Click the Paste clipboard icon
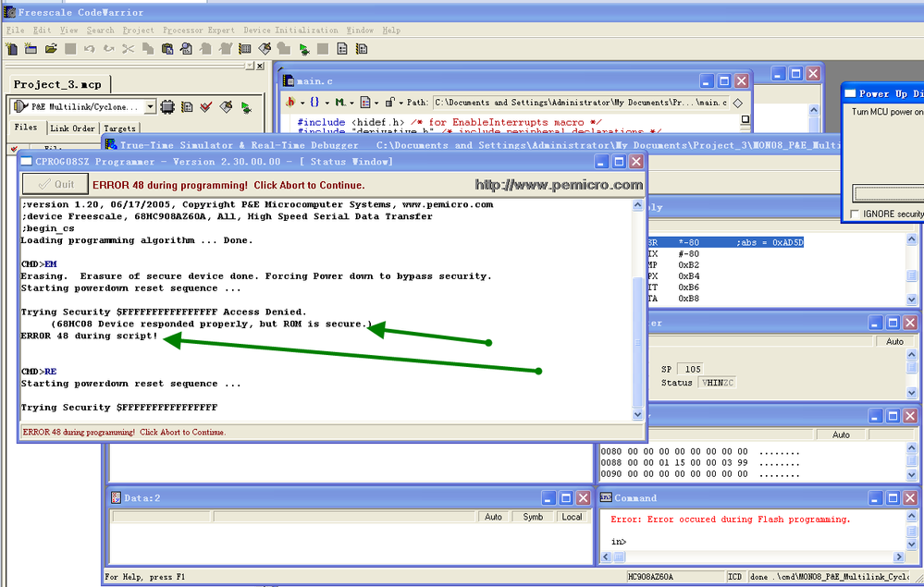Image resolution: width=924 pixels, height=587 pixels. click(x=167, y=49)
